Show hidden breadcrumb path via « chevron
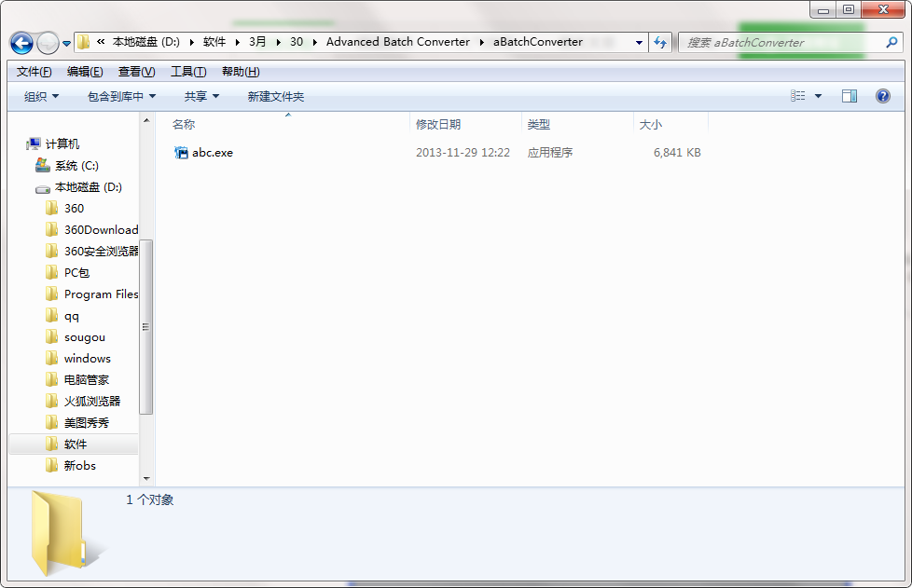 [101, 42]
